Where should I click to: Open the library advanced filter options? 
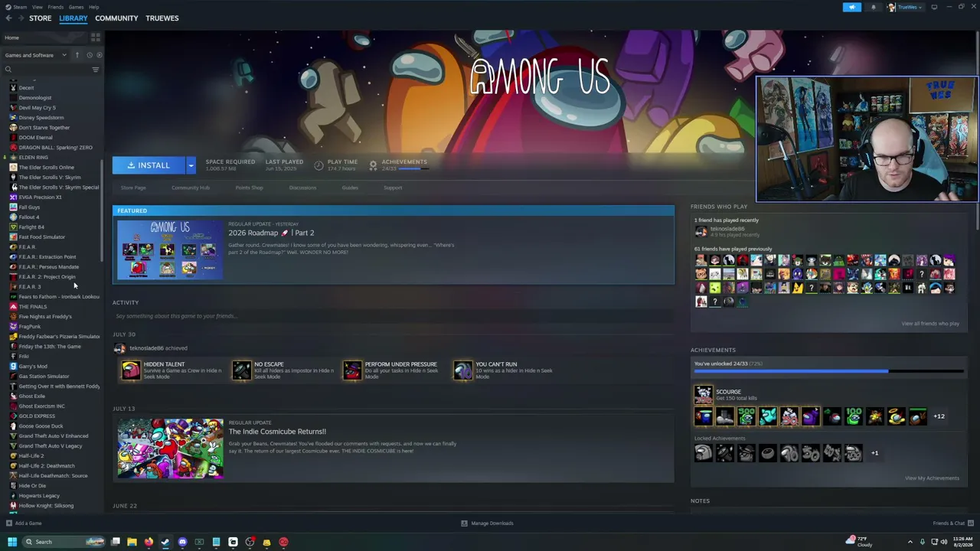pyautogui.click(x=96, y=70)
